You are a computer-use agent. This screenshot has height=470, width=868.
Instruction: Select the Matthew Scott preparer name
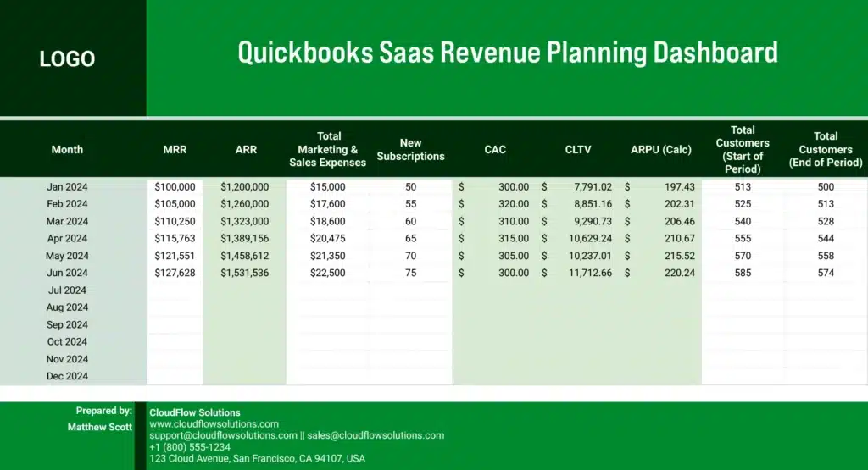100,427
